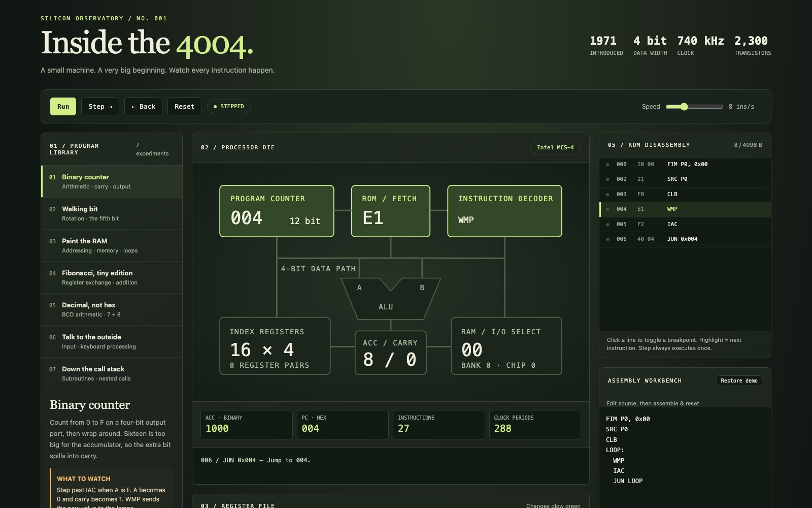812x508 pixels.
Task: Click the 03 / Register File heading
Action: 238,505
